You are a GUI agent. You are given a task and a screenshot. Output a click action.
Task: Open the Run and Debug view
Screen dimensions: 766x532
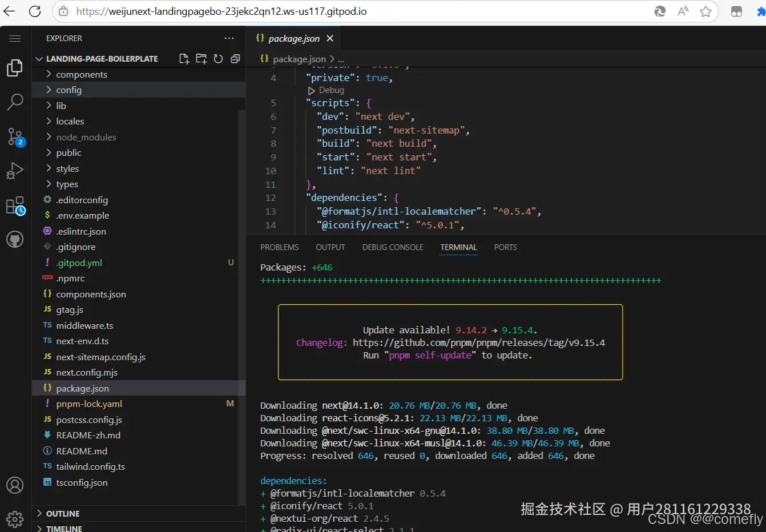[x=15, y=171]
